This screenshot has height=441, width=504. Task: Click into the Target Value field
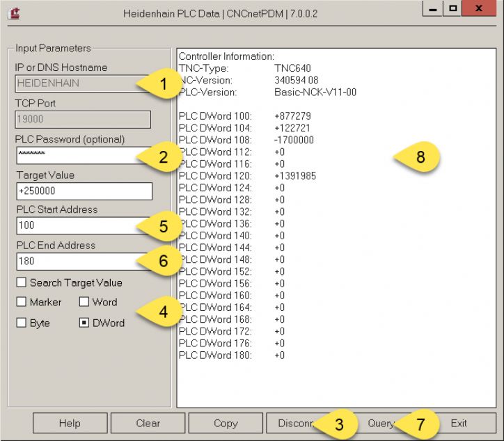click(x=84, y=191)
